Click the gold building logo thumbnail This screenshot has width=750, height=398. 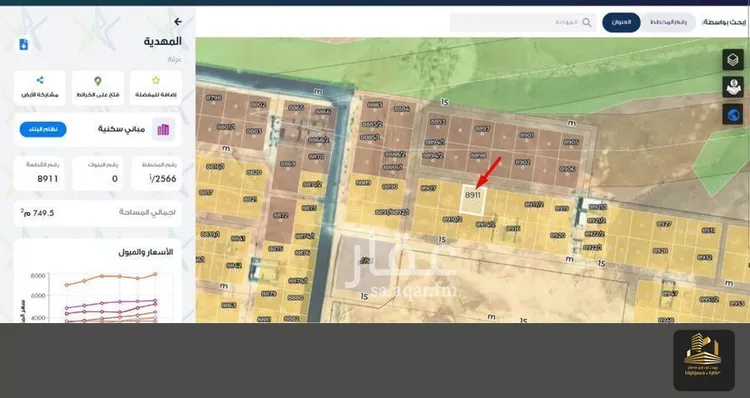(704, 360)
